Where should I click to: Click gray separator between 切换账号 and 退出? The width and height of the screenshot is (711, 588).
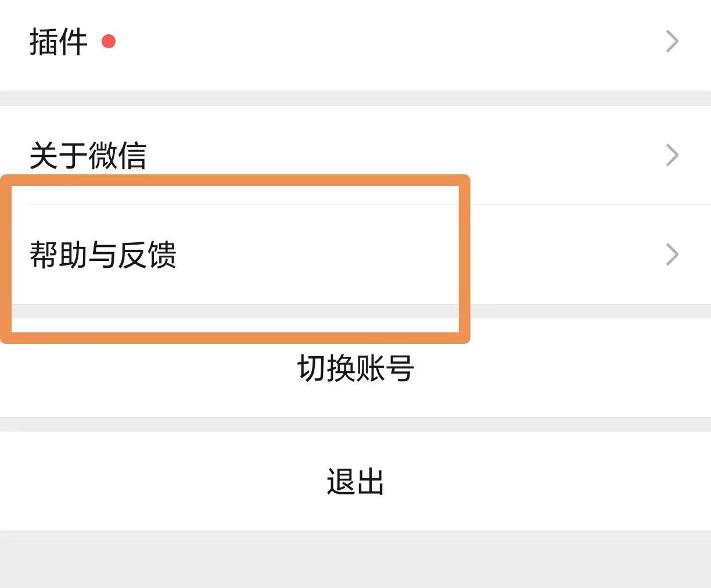click(355, 424)
